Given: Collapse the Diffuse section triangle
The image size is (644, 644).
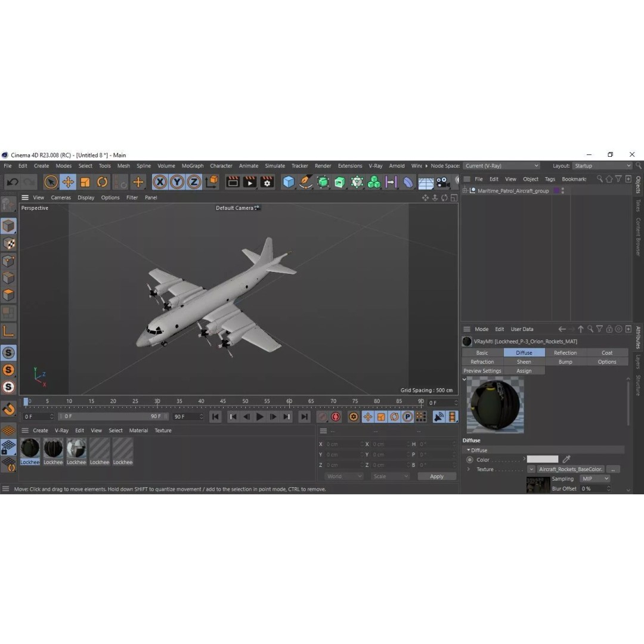Looking at the screenshot, I should pyautogui.click(x=468, y=450).
